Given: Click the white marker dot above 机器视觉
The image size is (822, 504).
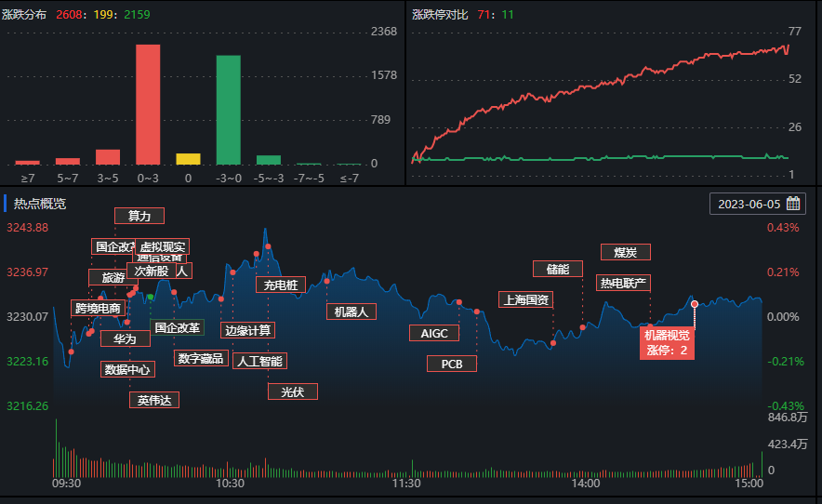Looking at the screenshot, I should [x=694, y=304].
